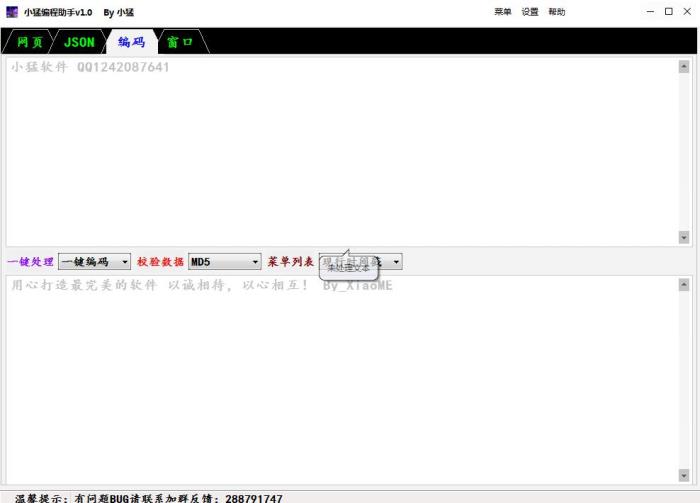Click the application icon in title bar
This screenshot has height=503, width=700.
click(x=12, y=12)
